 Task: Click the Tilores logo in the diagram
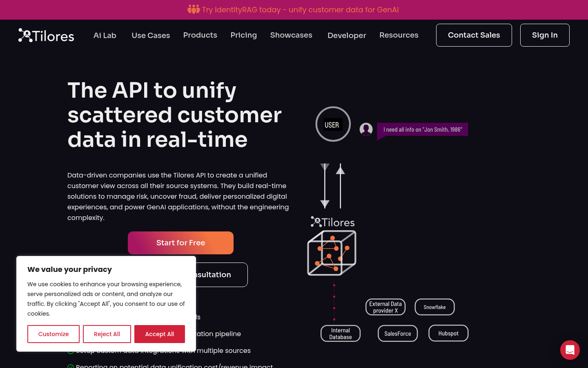pyautogui.click(x=332, y=222)
